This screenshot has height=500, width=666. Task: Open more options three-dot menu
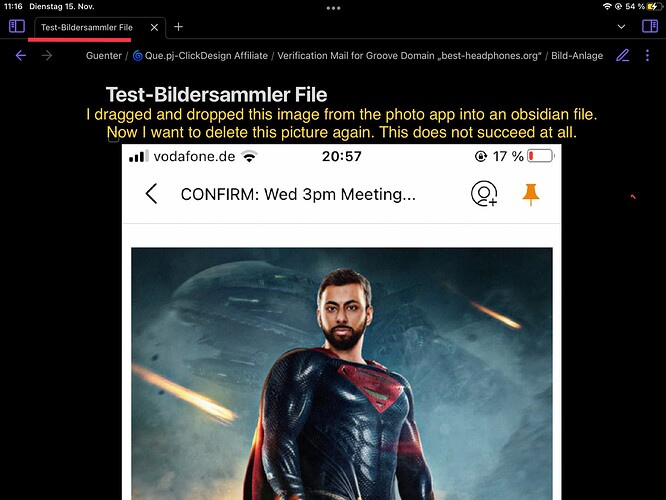pos(647,55)
